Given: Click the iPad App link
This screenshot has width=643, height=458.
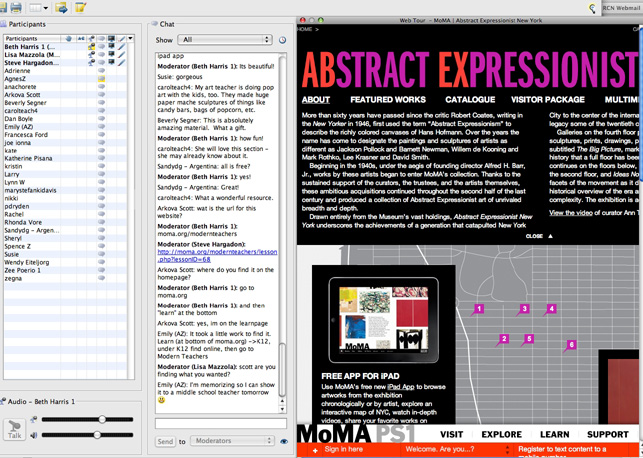Looking at the screenshot, I should tap(400, 387).
